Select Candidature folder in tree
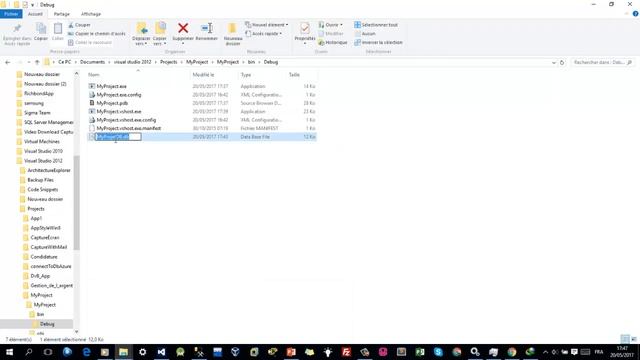The image size is (640, 360). point(44,257)
